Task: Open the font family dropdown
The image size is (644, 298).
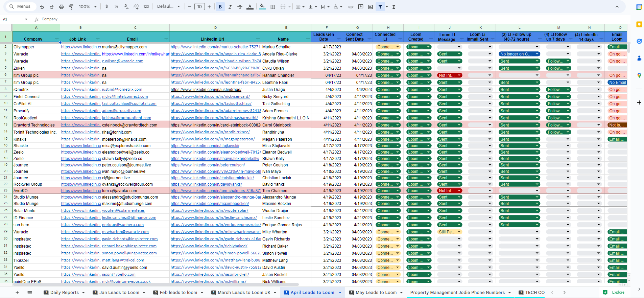Action: (x=169, y=7)
